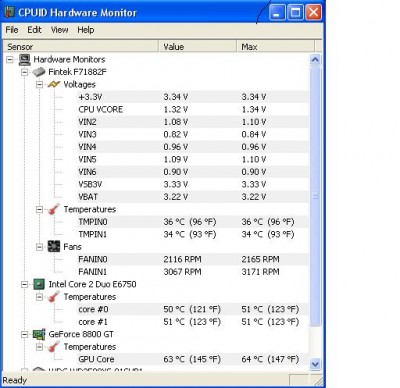
Task: Click the Fintek Temperatures thermometer icon
Action: (x=54, y=209)
